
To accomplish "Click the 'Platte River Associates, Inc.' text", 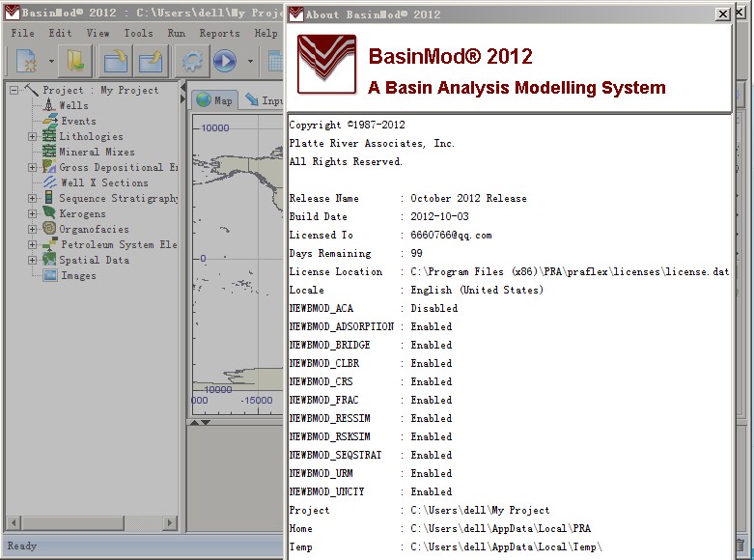I will tap(372, 143).
